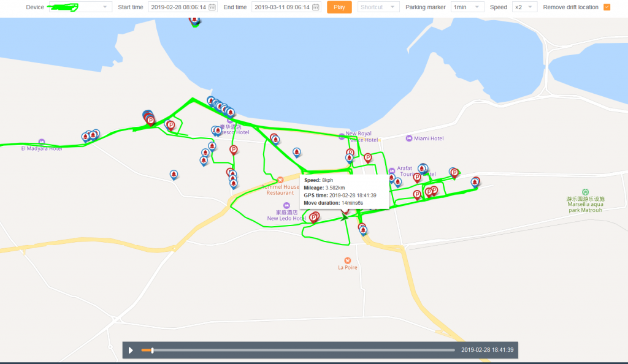Select the Marseilia aqua park icon
Image resolution: width=628 pixels, height=364 pixels.
pyautogui.click(x=585, y=192)
